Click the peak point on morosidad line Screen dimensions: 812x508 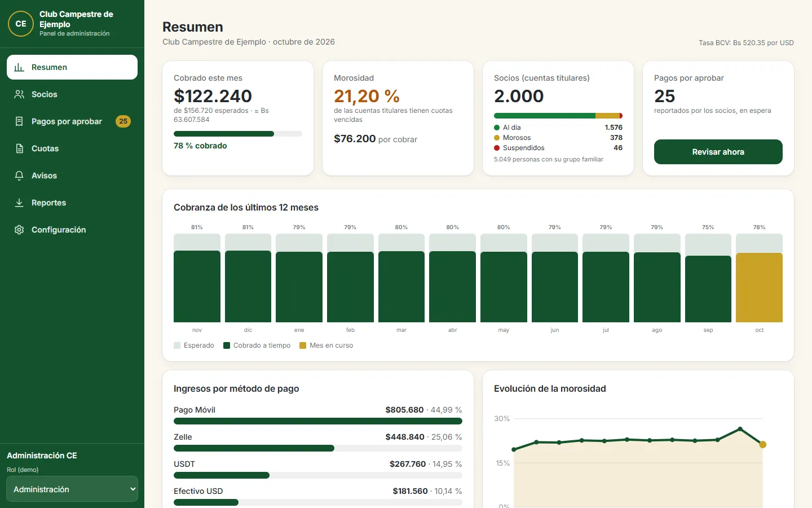[x=740, y=429]
